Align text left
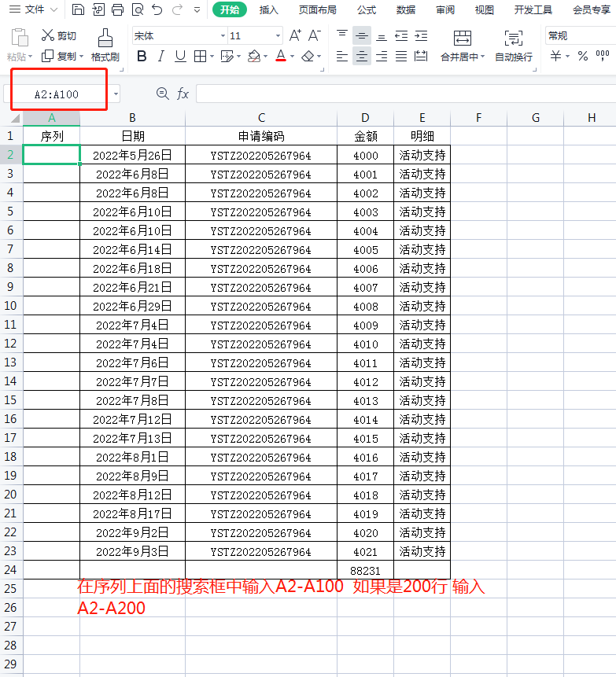 coord(342,56)
